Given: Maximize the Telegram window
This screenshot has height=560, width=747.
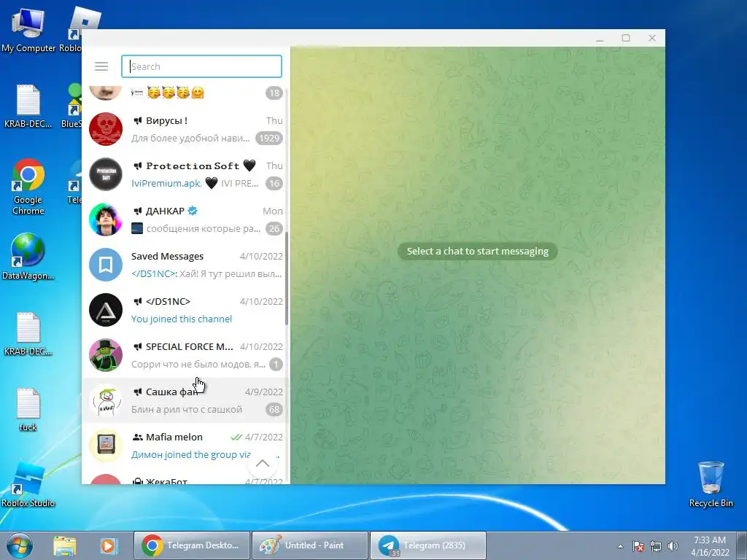Looking at the screenshot, I should [626, 38].
